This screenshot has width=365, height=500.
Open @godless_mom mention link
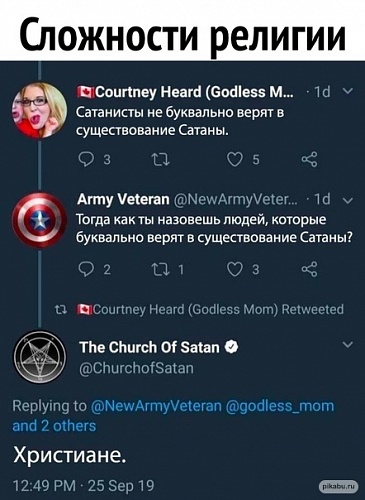[x=280, y=406]
